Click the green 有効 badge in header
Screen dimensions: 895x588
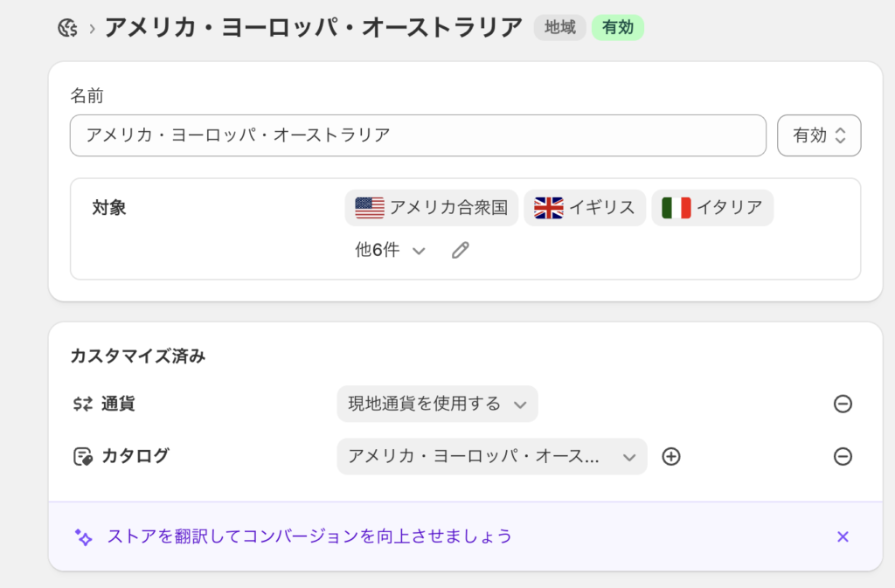click(617, 28)
